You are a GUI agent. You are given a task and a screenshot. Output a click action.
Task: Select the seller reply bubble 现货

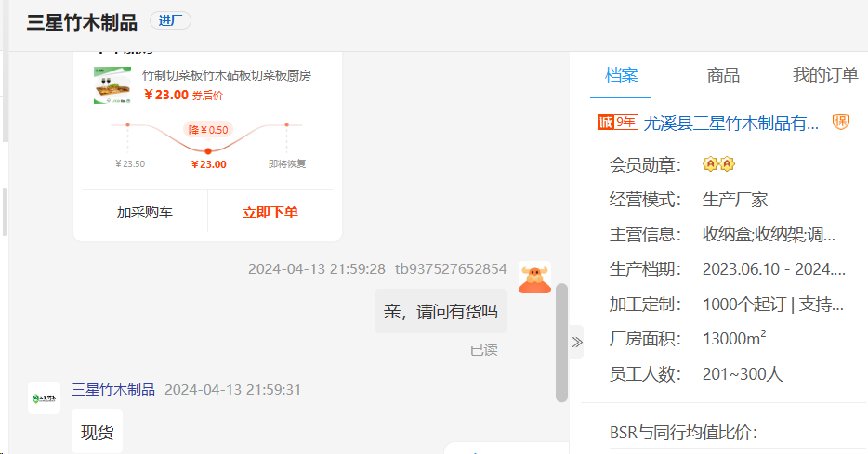pos(98,432)
